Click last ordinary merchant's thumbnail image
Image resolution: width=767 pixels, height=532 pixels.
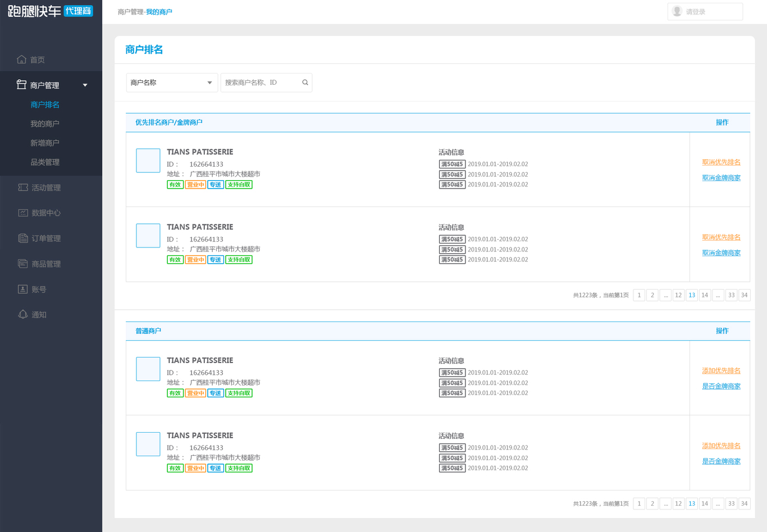pyautogui.click(x=148, y=444)
